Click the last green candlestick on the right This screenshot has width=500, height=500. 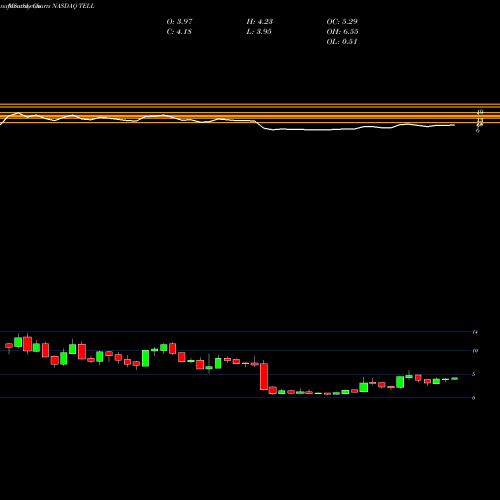[454, 378]
